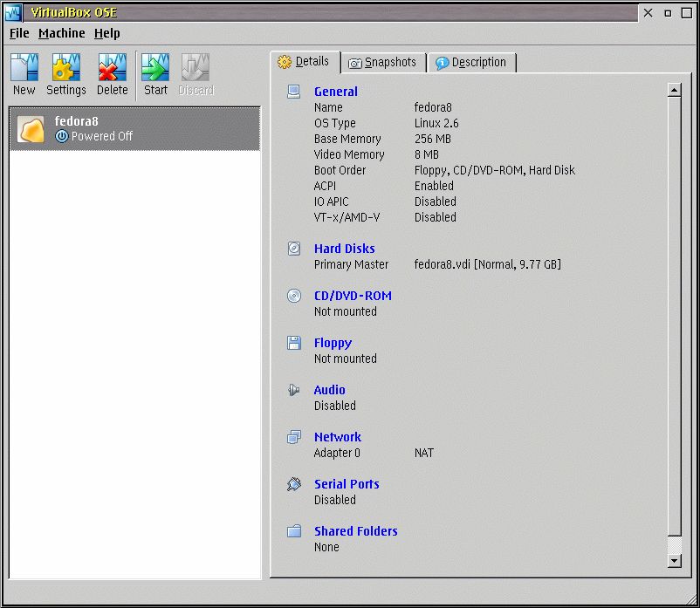Click the VirtualBox title bar app icon
The image size is (700, 608).
(13, 12)
